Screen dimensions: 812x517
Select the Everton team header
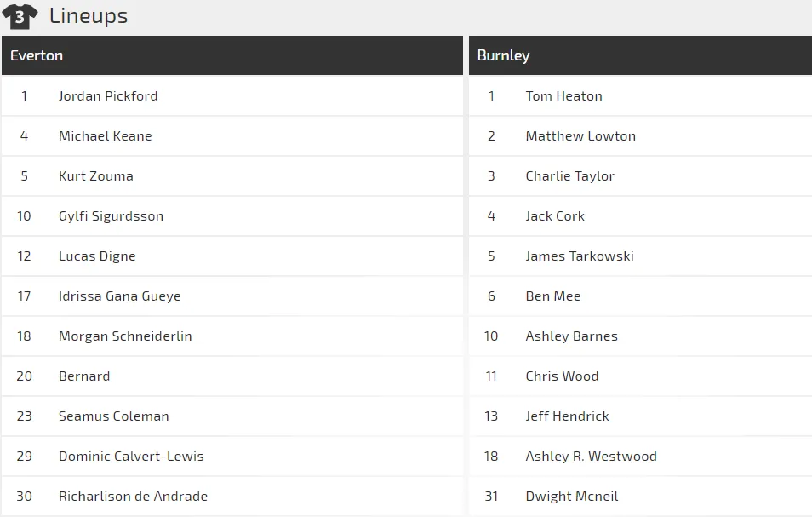[37, 55]
